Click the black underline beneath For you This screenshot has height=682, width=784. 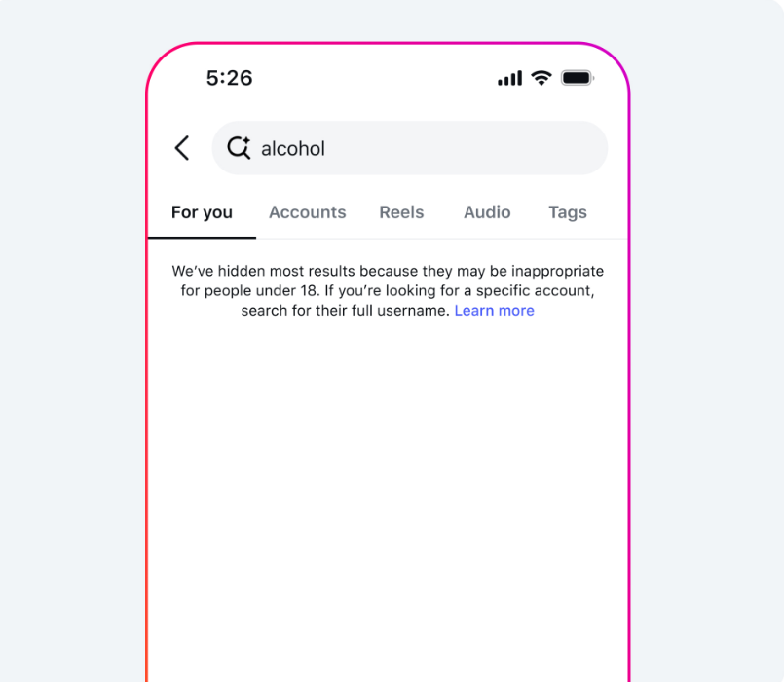202,238
